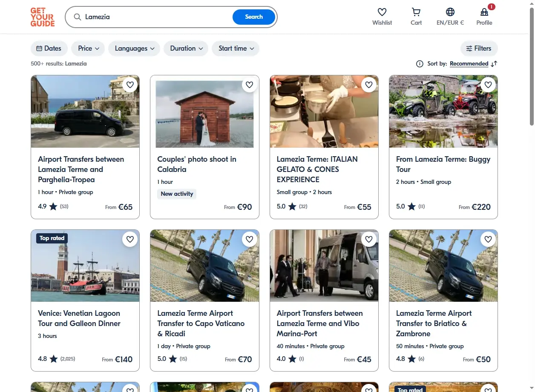535x392 pixels.
Task: Wishlist the Parghelia-Tropea airport transfer
Action: 130,85
